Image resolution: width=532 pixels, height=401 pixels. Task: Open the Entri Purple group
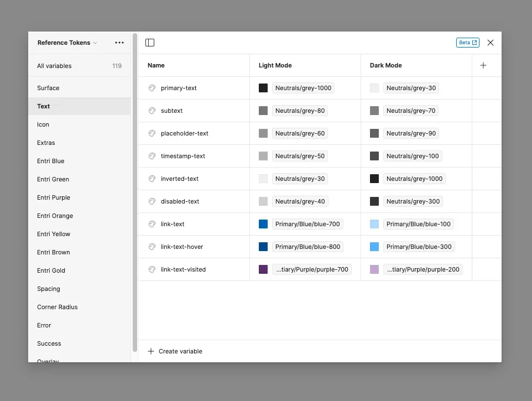click(x=80, y=197)
